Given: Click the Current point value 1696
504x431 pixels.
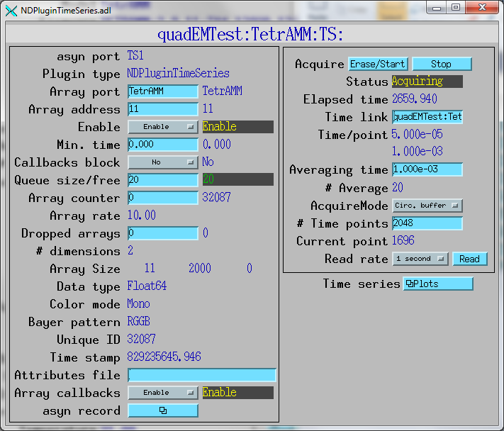Looking at the screenshot, I should [x=403, y=240].
